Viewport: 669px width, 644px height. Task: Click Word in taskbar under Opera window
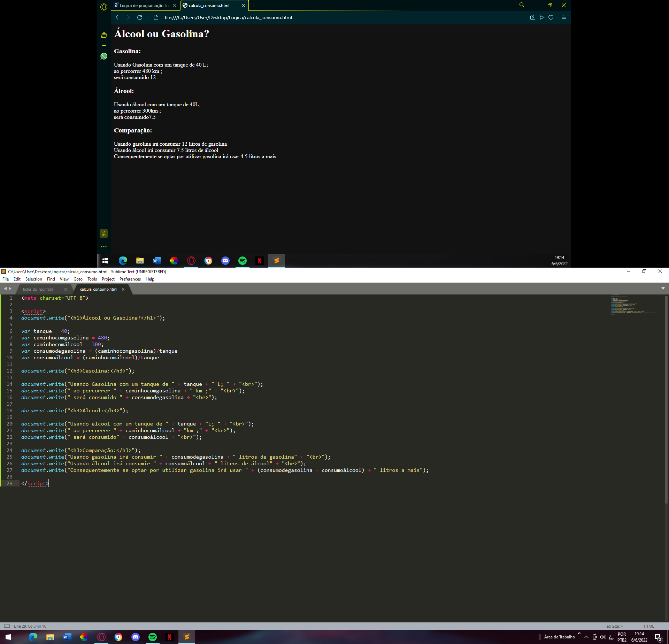[x=157, y=261]
